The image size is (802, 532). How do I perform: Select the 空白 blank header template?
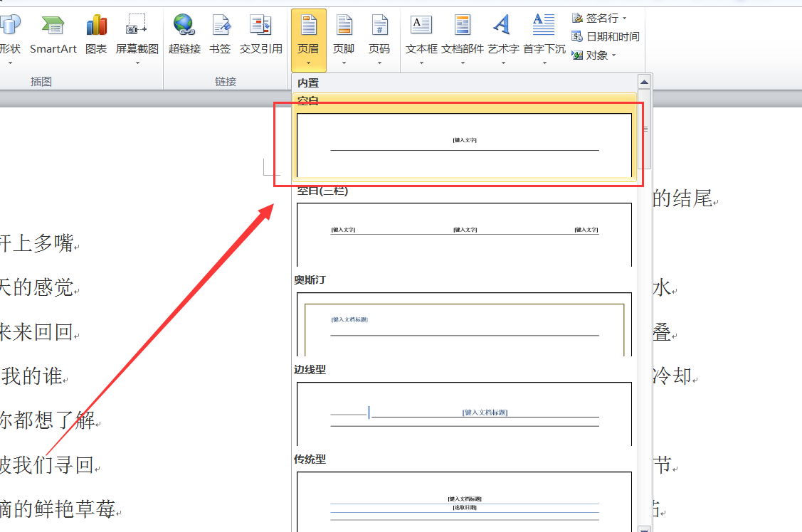pos(464,144)
